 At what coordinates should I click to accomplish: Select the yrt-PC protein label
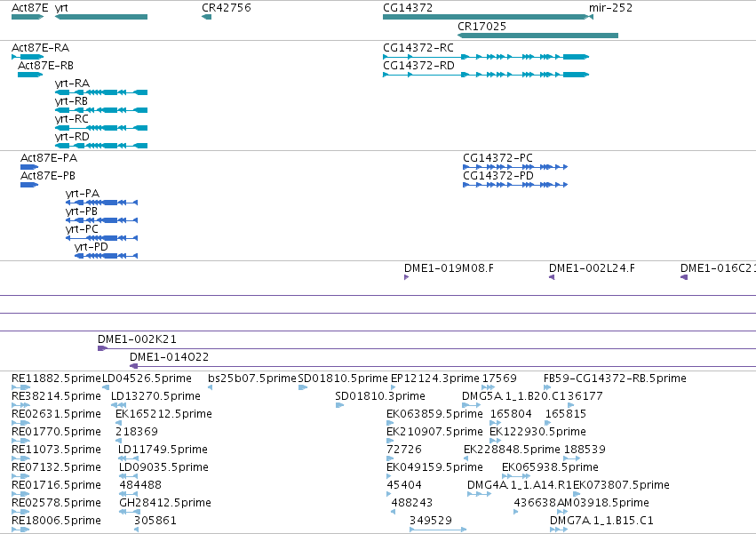[x=82, y=229]
